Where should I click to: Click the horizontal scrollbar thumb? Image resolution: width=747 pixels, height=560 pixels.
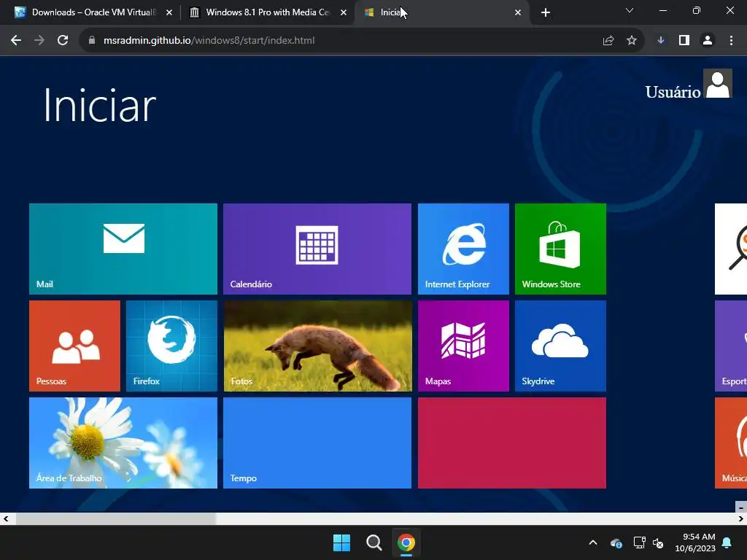point(116,518)
